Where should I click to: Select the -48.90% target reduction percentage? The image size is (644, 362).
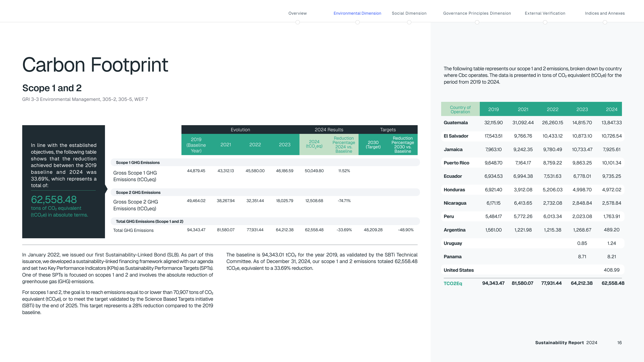pyautogui.click(x=406, y=230)
